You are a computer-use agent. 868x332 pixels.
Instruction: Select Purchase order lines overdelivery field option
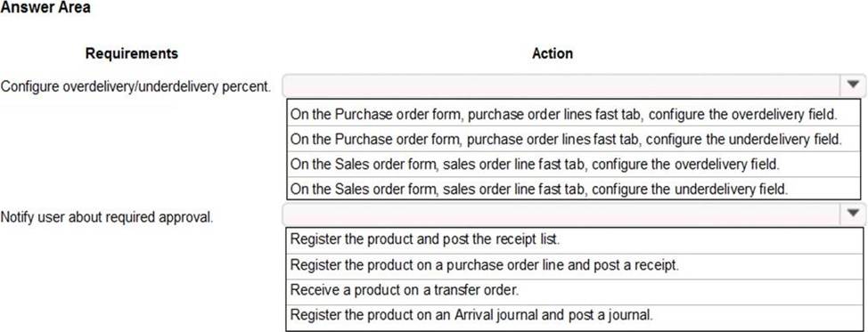tap(574, 115)
